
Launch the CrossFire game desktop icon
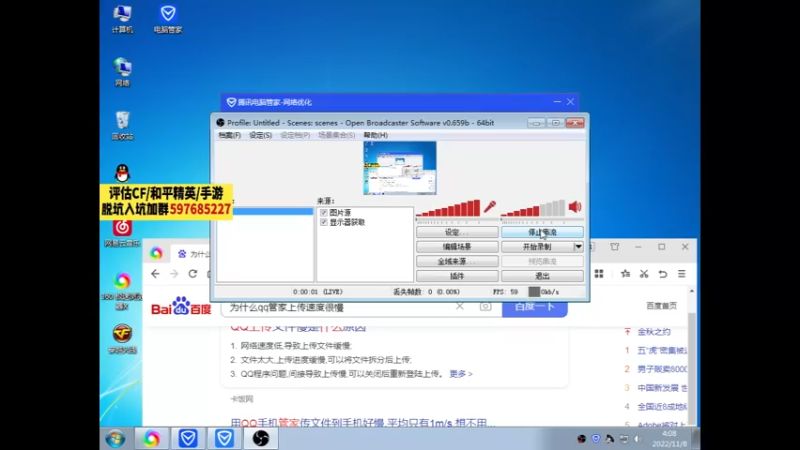(122, 338)
